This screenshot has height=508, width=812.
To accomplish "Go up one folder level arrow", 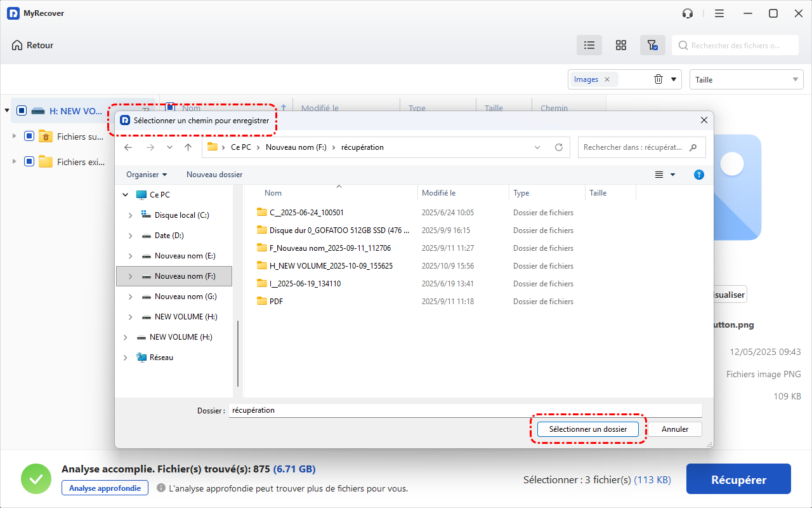I will pyautogui.click(x=188, y=147).
